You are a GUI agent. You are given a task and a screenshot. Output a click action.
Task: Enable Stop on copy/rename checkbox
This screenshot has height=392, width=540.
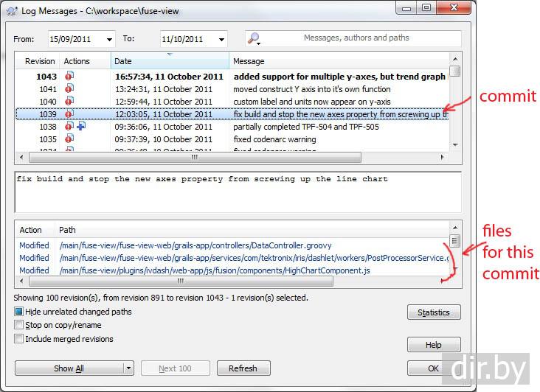18,325
